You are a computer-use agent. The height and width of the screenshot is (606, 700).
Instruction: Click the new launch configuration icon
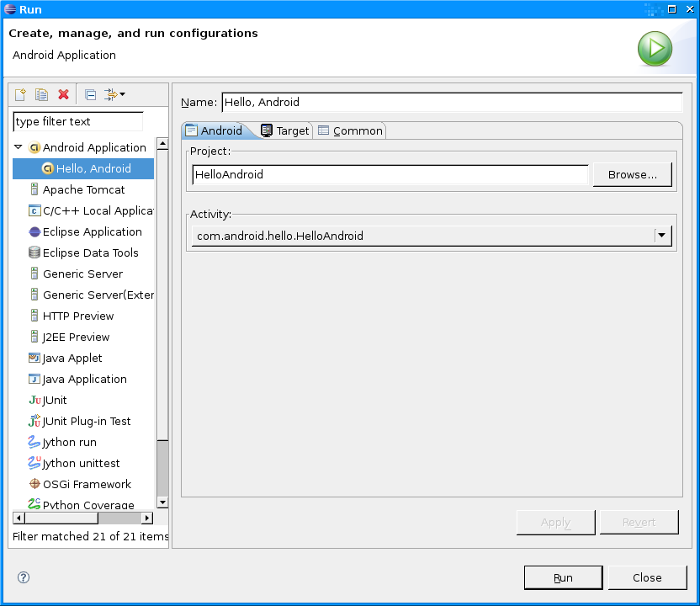21,94
